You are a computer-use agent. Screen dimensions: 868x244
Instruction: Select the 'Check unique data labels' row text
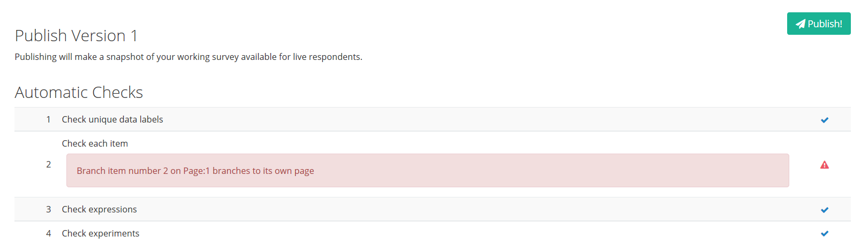tap(112, 119)
